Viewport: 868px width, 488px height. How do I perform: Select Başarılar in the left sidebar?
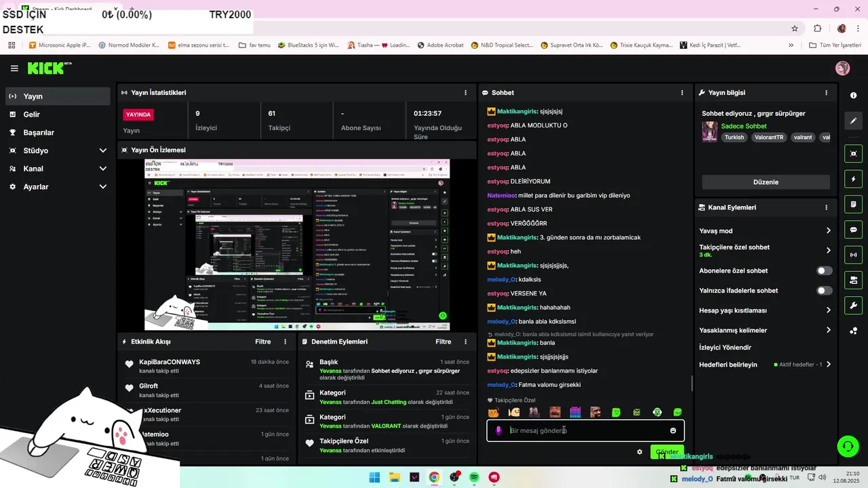click(58, 133)
